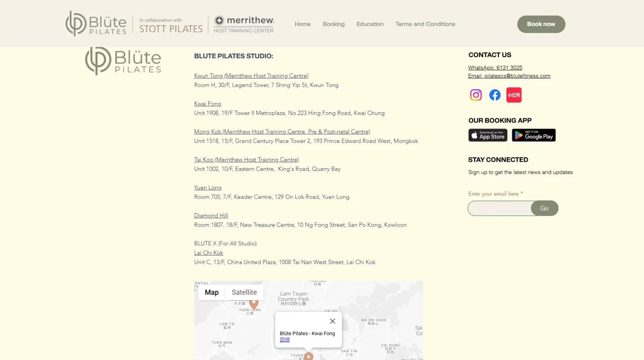Click the Lam Tsuen Country Park map label
Screen dimensions: 644x360
point(293,298)
